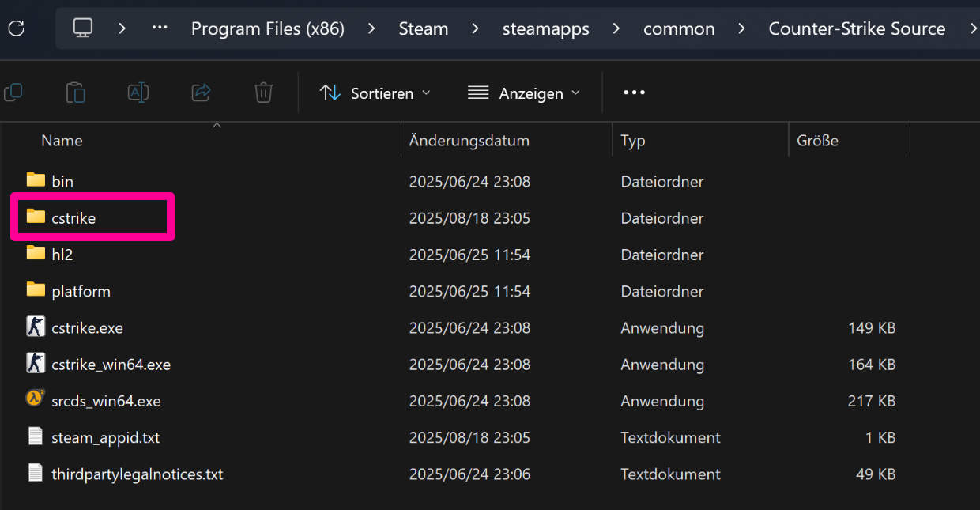Go to Steam breadcrumb folder
980x510 pixels.
coord(424,28)
